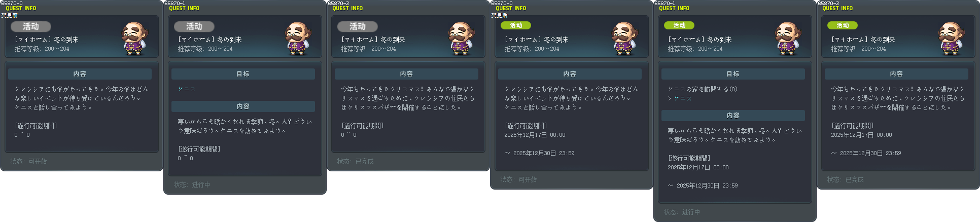Screen dimensions: 980x222
Task: Click the 目标 header in the gray-badge 65870-1 panel
Action: pos(243,74)
